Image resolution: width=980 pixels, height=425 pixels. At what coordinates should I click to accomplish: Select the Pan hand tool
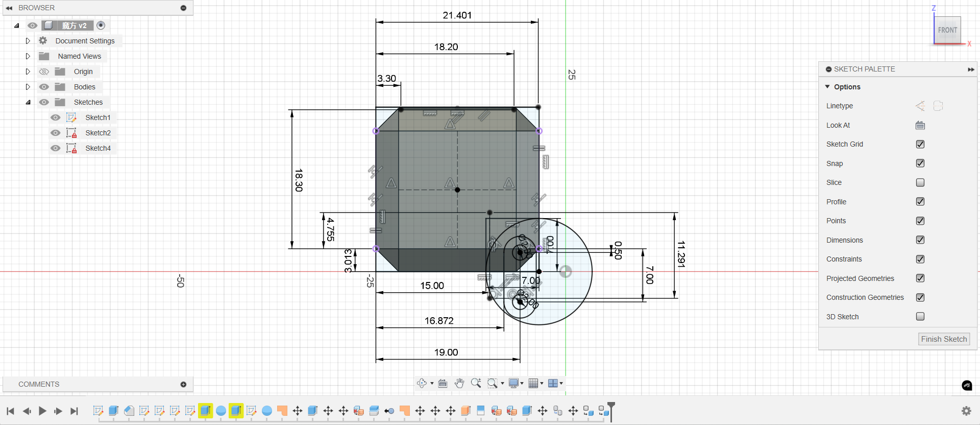pyautogui.click(x=459, y=383)
